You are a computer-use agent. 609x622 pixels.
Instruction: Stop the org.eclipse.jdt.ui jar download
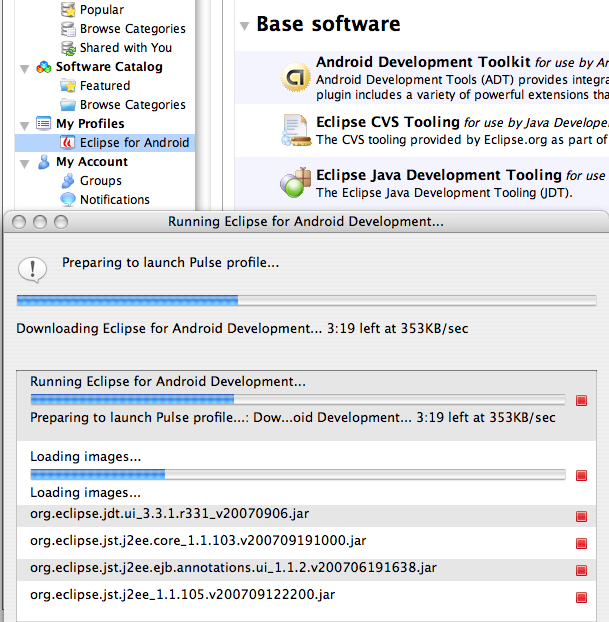pos(581,516)
